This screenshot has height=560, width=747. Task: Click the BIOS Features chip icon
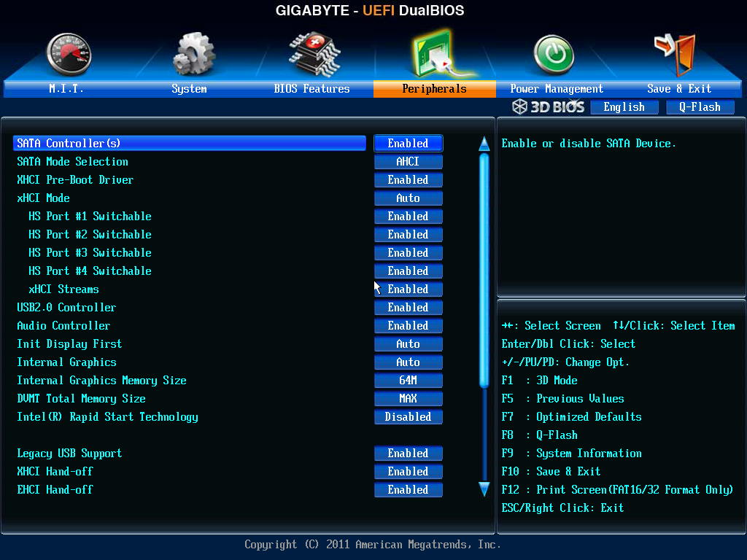pyautogui.click(x=314, y=54)
